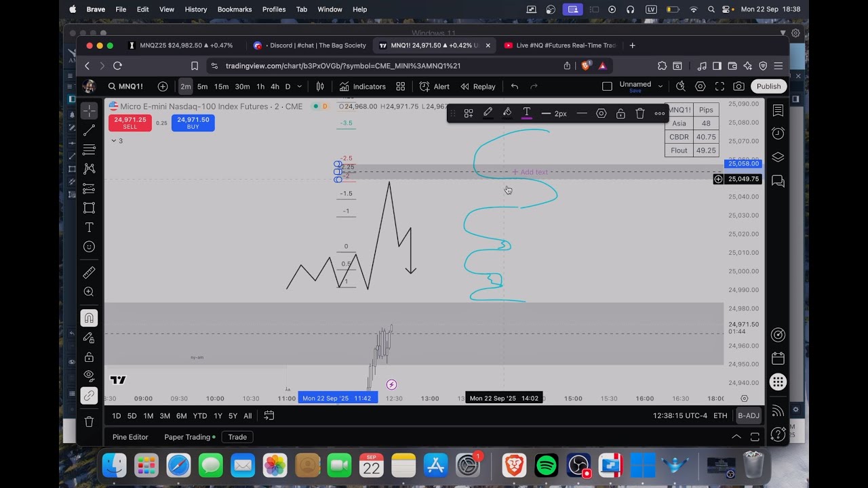Open the watchlist panel in right sidebar
This screenshot has height=488, width=868.
tap(778, 110)
